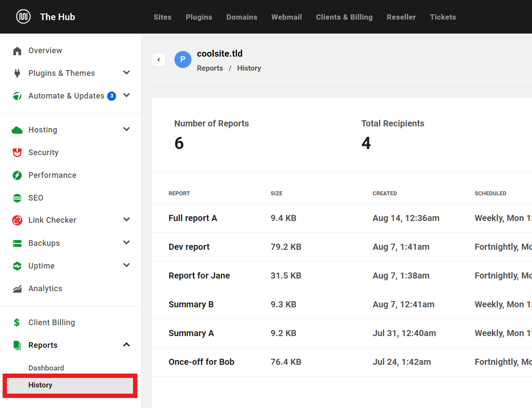The height and width of the screenshot is (408, 532).
Task: Click the History breadcrumb
Action: [249, 68]
